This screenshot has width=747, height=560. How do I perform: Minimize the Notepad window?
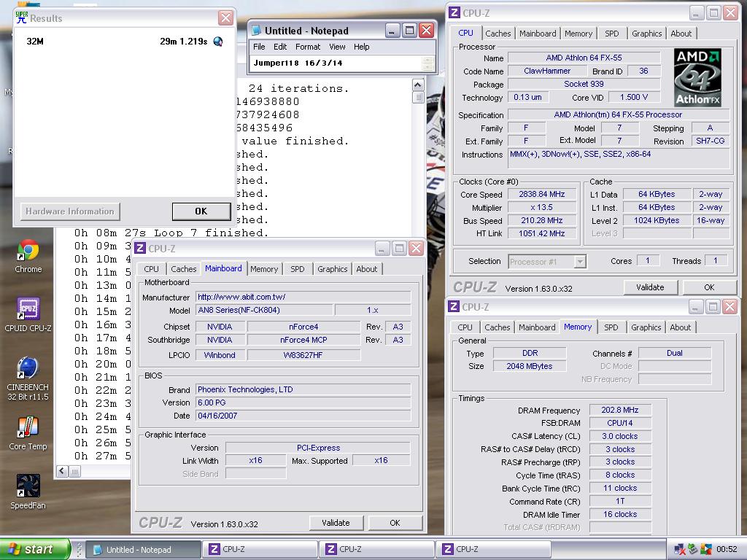392,31
